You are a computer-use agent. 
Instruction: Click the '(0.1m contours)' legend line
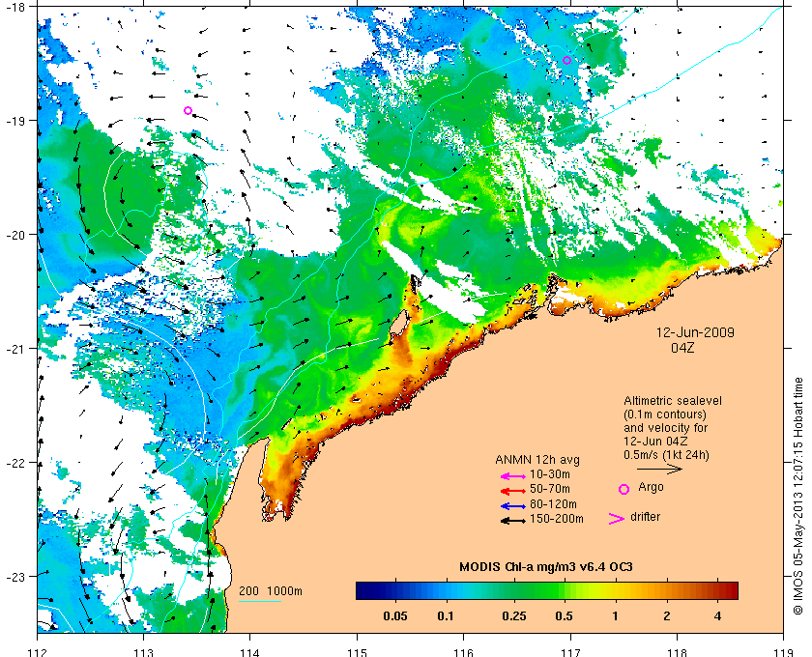(x=665, y=414)
